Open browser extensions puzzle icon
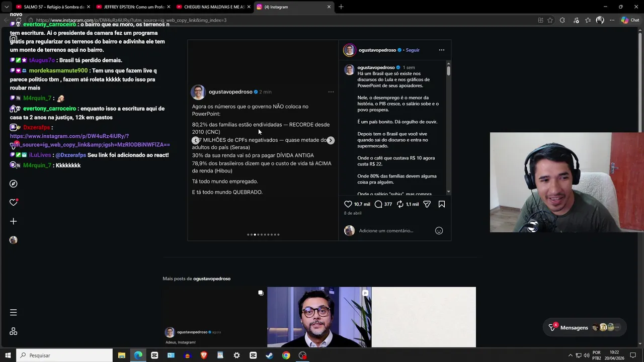The image size is (644, 362). (x=562, y=20)
